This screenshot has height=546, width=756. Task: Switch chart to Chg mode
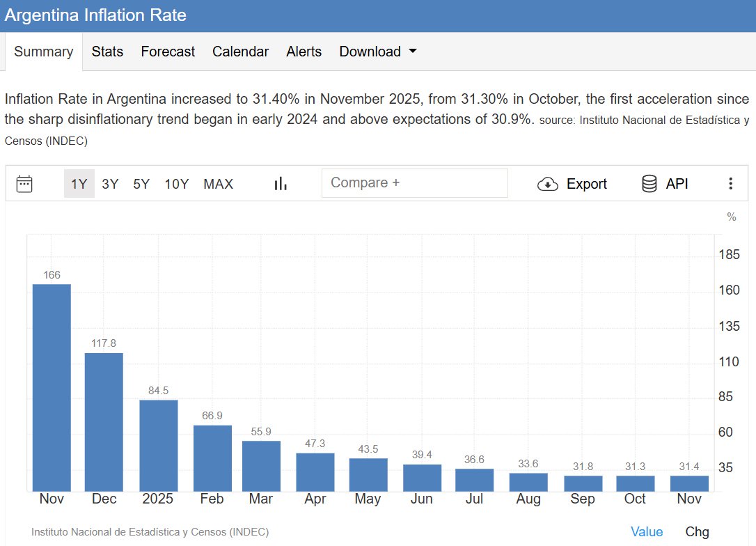pos(697,531)
